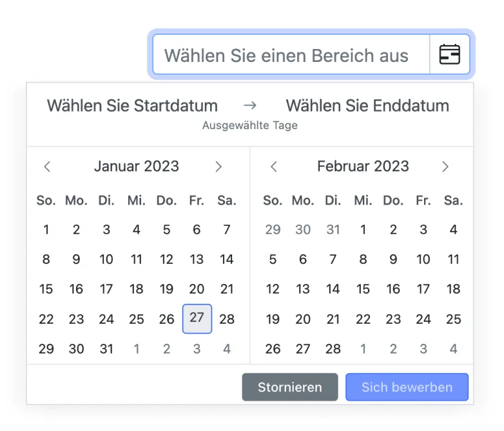The image size is (504, 431).
Task: Click the 'Wählen Sie Startdatum' label
Action: point(132,105)
